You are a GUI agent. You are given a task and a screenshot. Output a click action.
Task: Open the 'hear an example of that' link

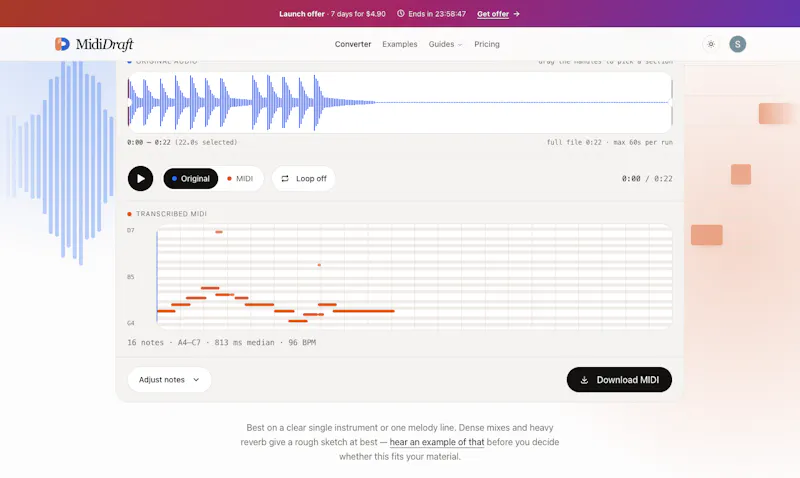[x=437, y=442]
